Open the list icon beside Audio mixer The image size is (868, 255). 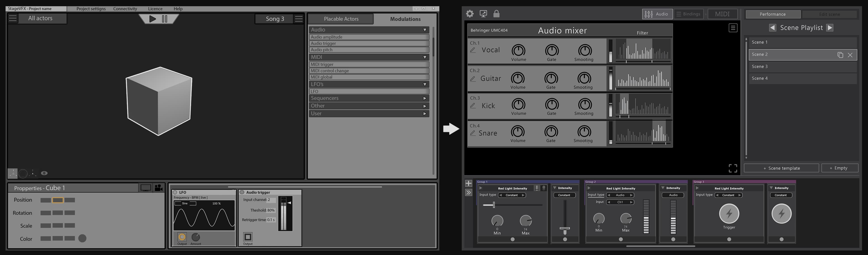click(733, 28)
